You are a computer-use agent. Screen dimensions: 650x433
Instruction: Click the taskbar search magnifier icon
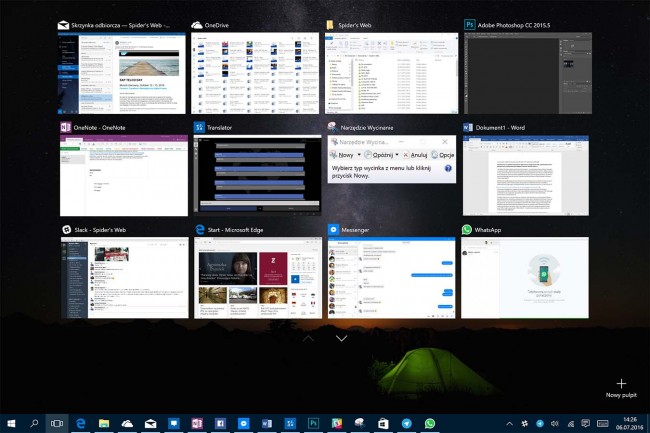tap(34, 423)
